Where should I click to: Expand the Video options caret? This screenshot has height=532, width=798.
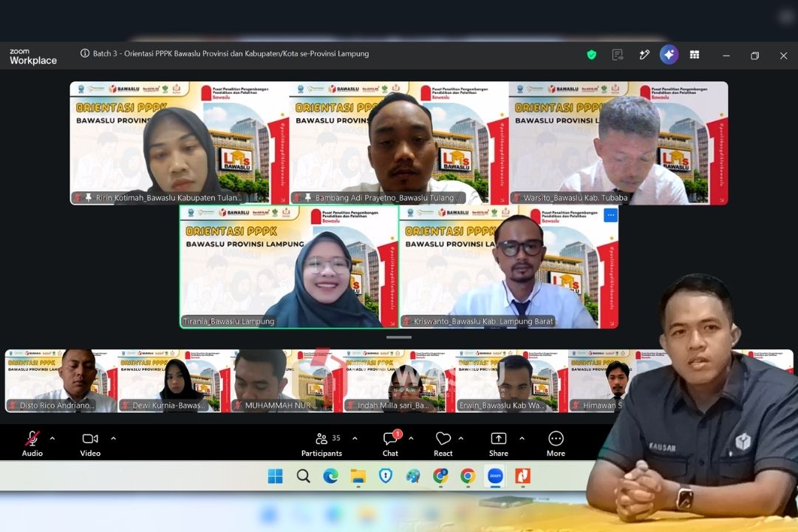tap(114, 438)
